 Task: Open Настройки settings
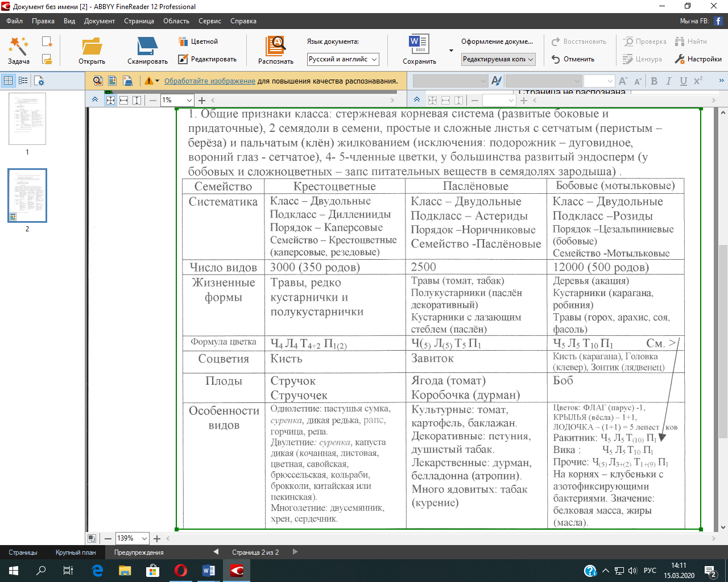click(698, 59)
